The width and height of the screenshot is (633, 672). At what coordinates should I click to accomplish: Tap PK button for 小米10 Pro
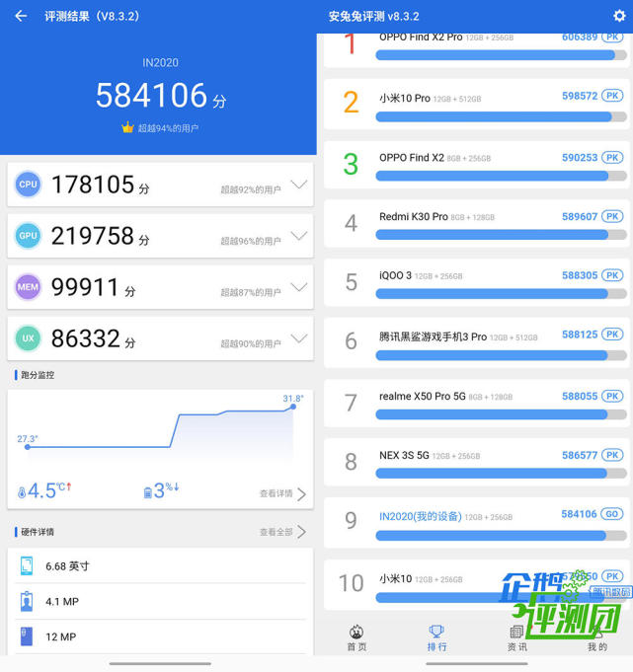[x=612, y=96]
